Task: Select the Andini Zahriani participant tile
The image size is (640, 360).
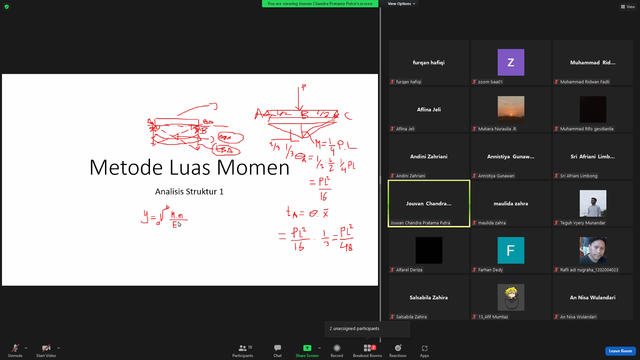Action: pos(429,156)
